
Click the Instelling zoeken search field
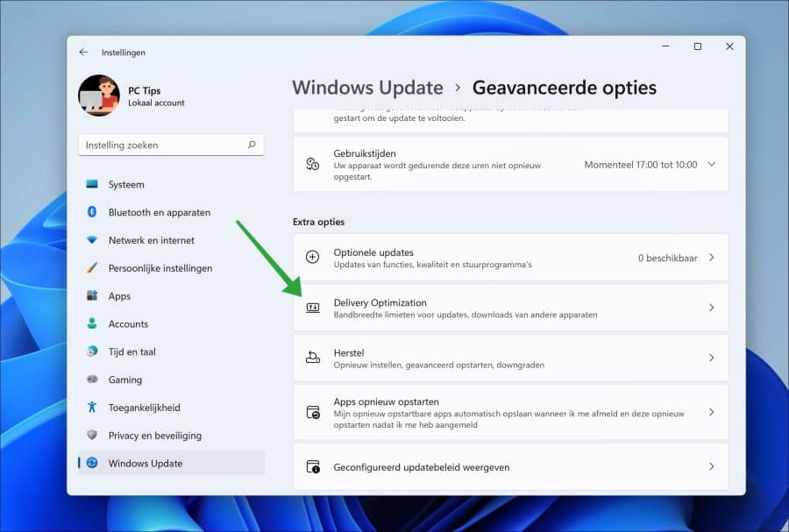[171, 145]
